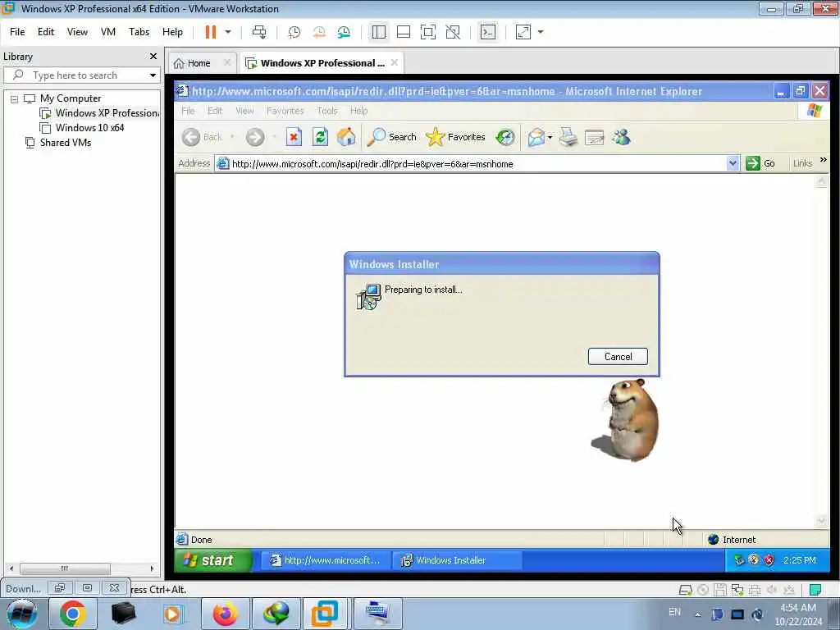Revert to the previous snapshot
The image size is (840, 630).
pyautogui.click(x=319, y=32)
